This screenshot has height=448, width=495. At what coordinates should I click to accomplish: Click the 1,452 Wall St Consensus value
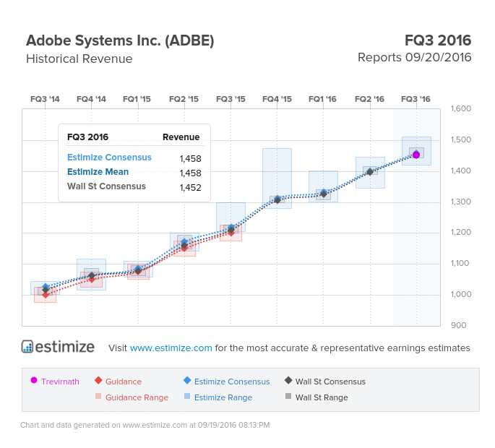pyautogui.click(x=190, y=188)
